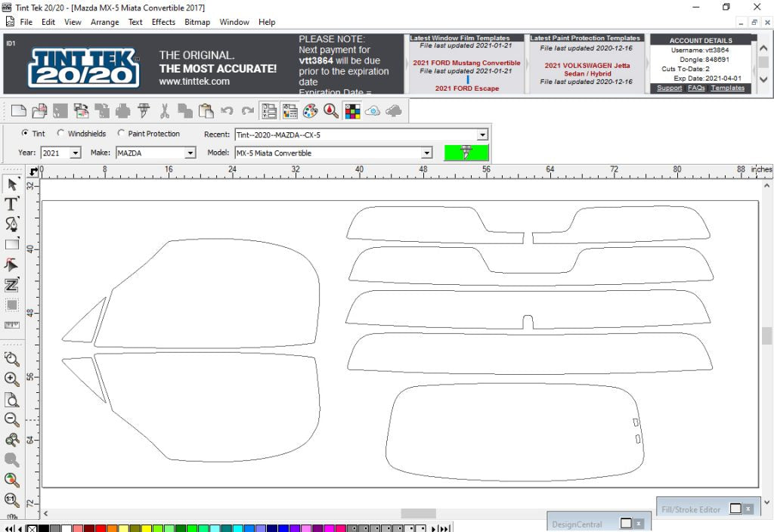Screen dimensions: 774x532
Task: Open the painter's palette color icon
Action: [310, 111]
